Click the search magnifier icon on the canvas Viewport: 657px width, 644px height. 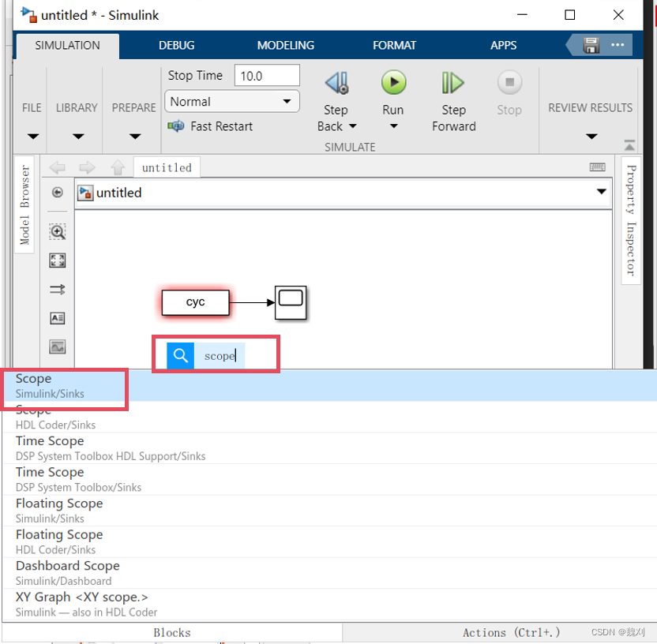180,355
